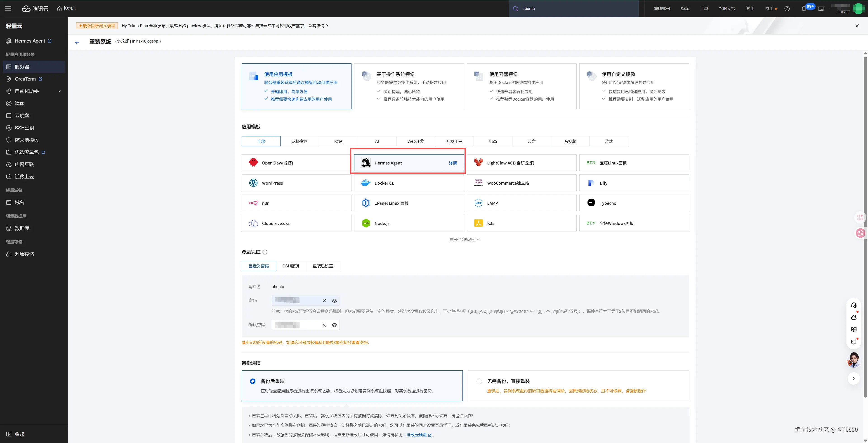Switch to the 龙虾专区 template tab
The width and height of the screenshot is (868, 443).
coord(300,141)
